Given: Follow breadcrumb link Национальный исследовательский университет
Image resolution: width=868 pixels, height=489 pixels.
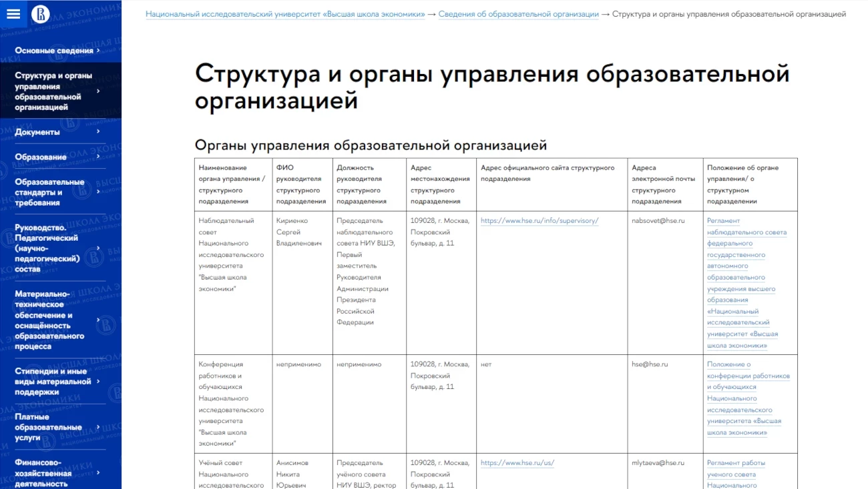Looking at the screenshot, I should 285,14.
